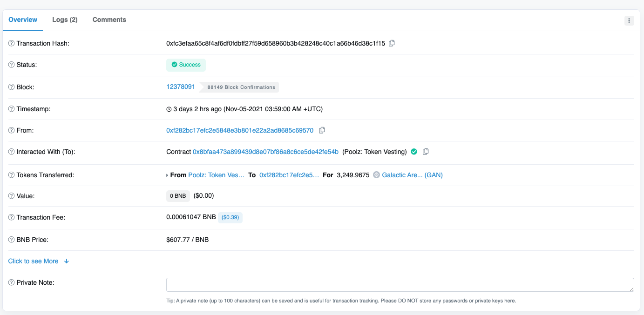Copy the Poolz contract address
Viewport: 644px width, 315px height.
coord(426,152)
